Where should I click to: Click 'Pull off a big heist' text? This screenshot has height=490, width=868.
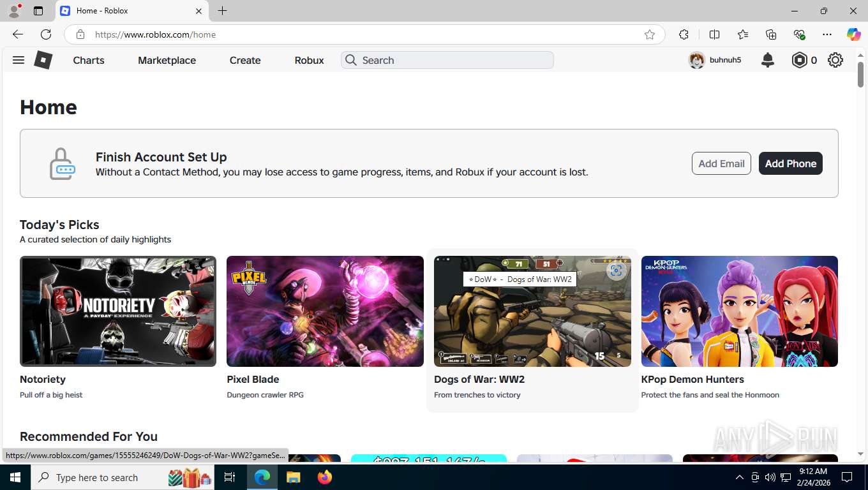pyautogui.click(x=51, y=395)
